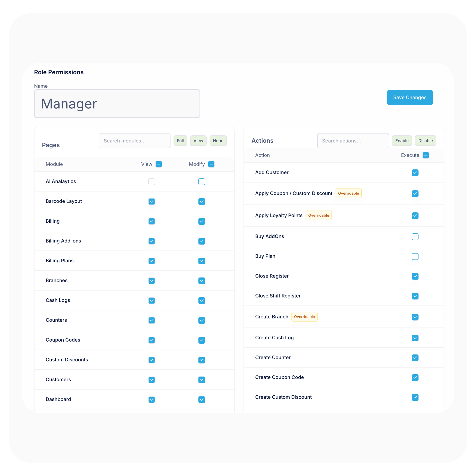Image resolution: width=476 pixels, height=476 pixels.
Task: Click the Search actions input box
Action: pyautogui.click(x=353, y=140)
